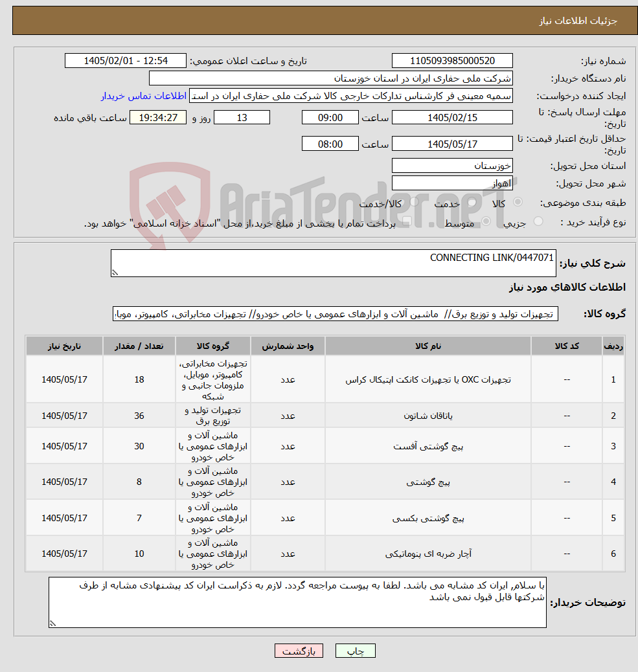Click the need number field 1105093985000520

coord(452,61)
